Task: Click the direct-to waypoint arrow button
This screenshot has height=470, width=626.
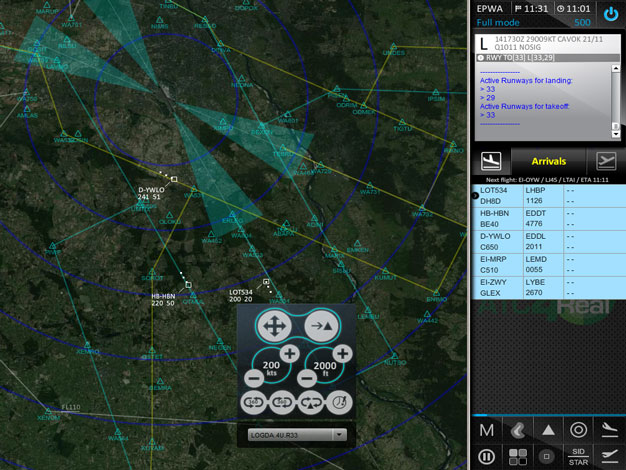Action: (x=323, y=325)
